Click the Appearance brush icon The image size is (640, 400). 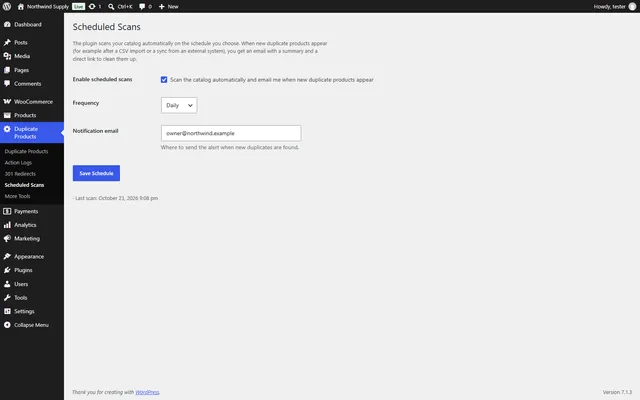(7, 256)
